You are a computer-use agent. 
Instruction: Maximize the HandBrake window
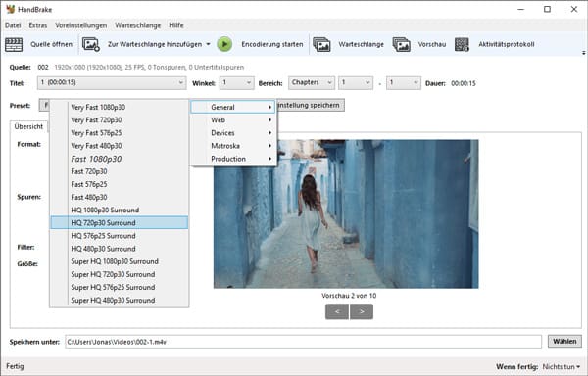tap(548, 10)
